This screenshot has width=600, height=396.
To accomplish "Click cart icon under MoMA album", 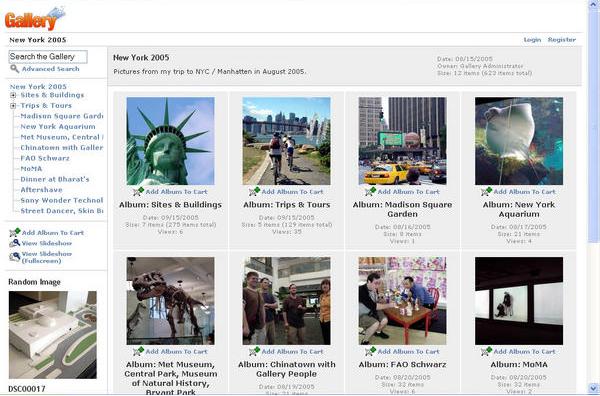I will click(x=486, y=351).
